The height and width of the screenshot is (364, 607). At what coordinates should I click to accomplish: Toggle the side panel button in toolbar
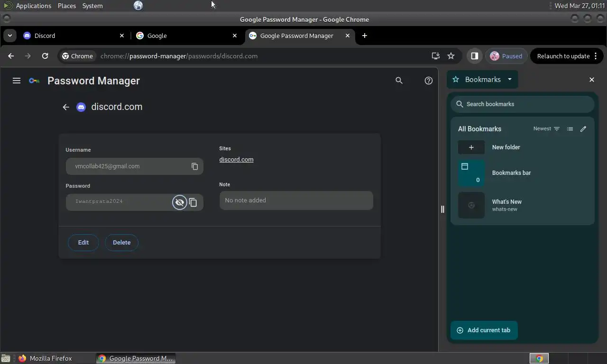(x=474, y=56)
